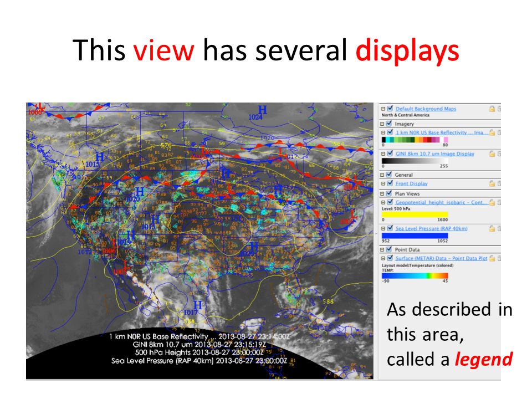
Task: Collapse the Base Reflectivity legend entry
Action: 383,132
